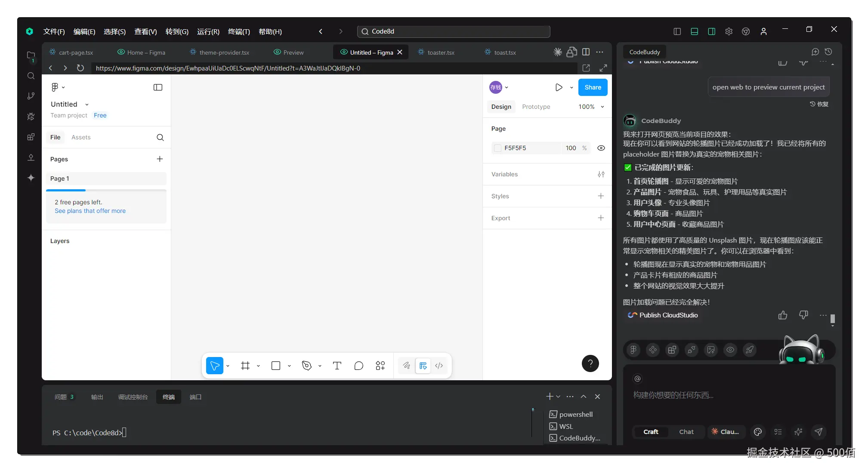Add a new page with plus icon
The height and width of the screenshot is (471, 868).
(x=160, y=159)
